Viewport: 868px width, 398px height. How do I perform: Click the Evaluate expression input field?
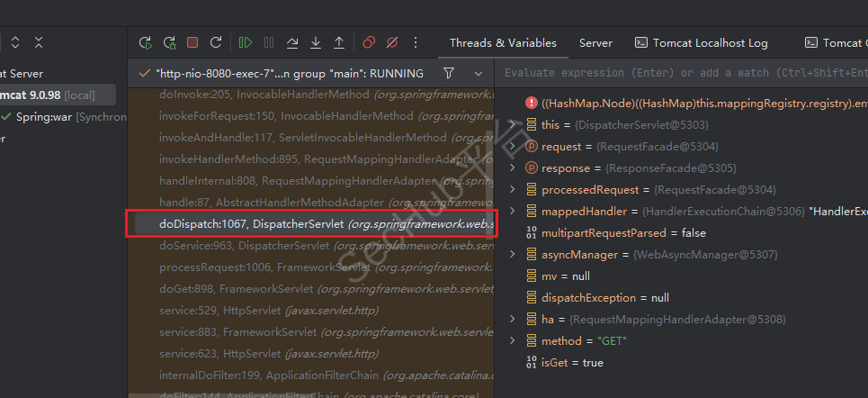pos(681,72)
